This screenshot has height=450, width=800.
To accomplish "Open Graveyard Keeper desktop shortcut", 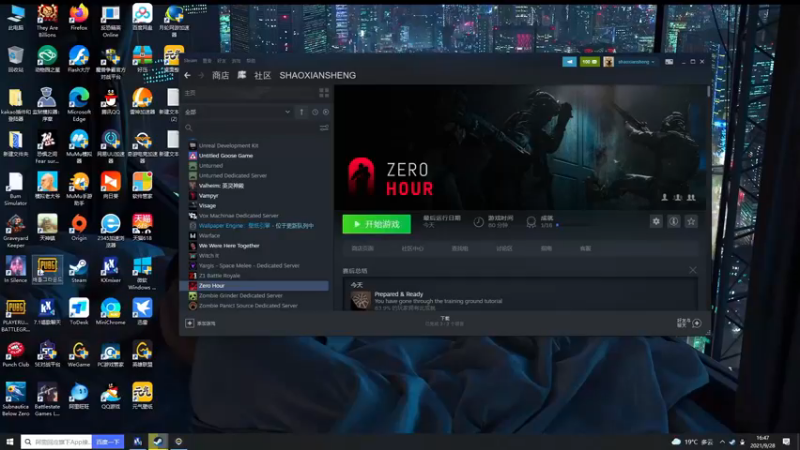I will coord(15,231).
